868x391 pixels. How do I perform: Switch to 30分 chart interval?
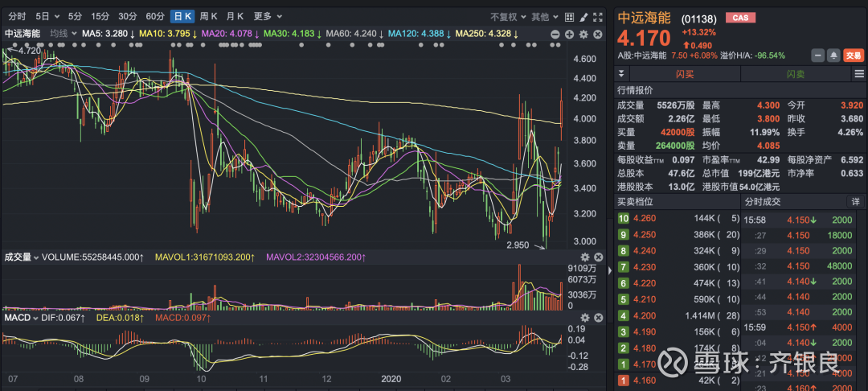128,17
